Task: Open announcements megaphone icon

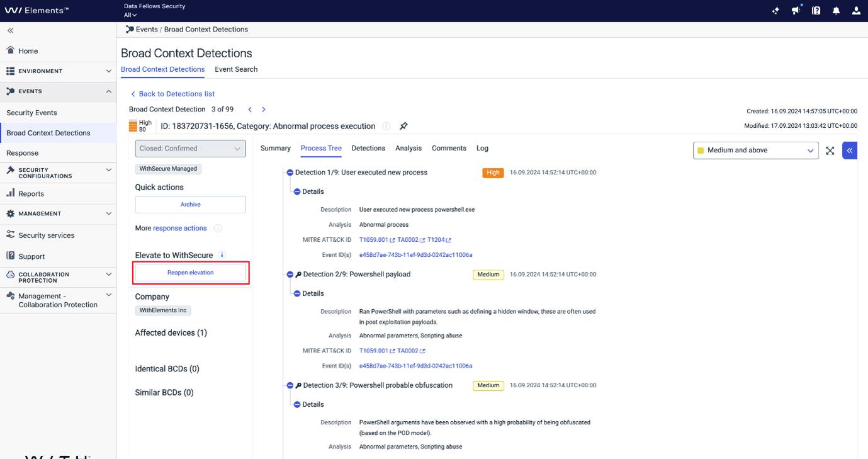Action: click(x=796, y=10)
